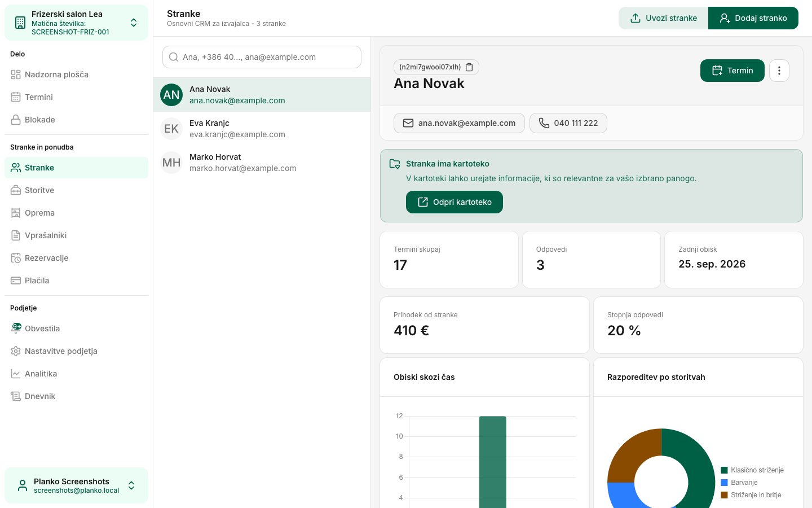Focus the customer search field
The image size is (812, 508).
click(262, 57)
